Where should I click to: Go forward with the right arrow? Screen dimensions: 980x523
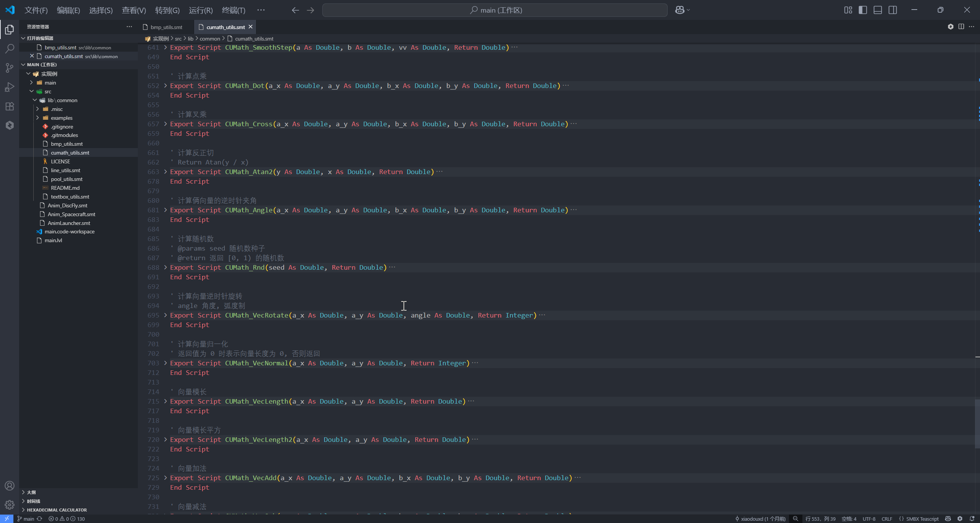[310, 10]
